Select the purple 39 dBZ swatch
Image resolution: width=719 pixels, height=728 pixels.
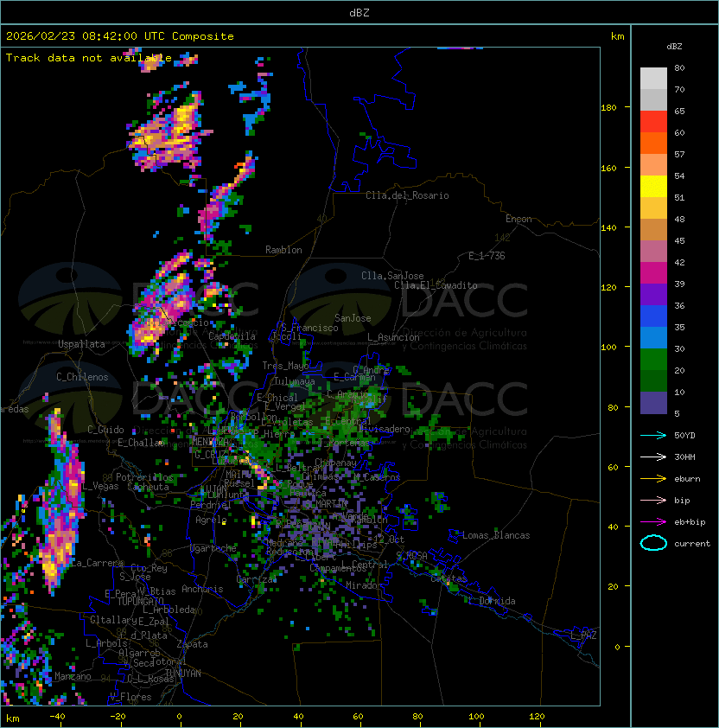(653, 294)
